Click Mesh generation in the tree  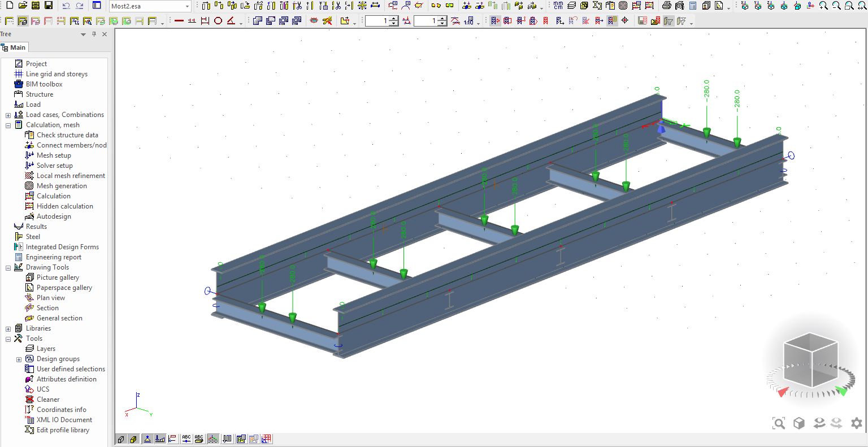tap(62, 186)
